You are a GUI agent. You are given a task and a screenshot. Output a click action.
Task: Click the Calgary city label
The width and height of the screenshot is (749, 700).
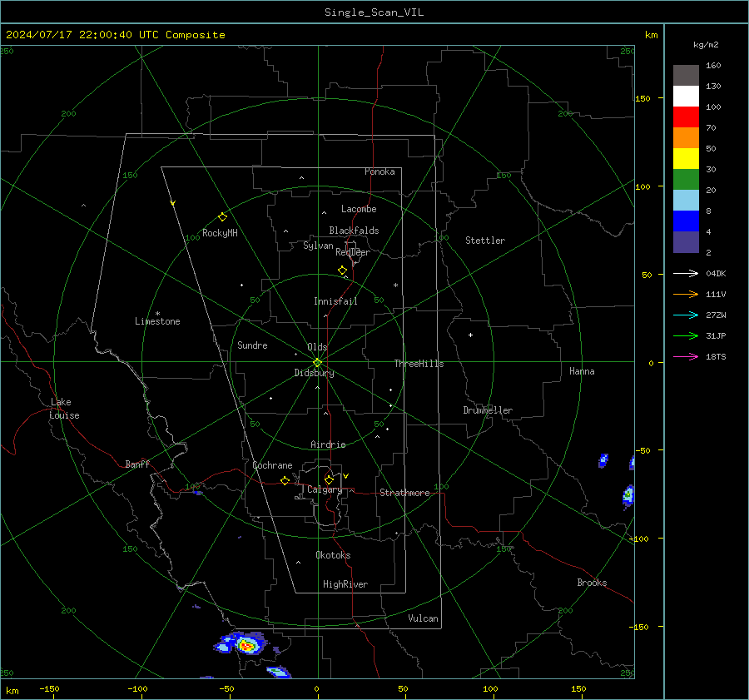(x=325, y=489)
